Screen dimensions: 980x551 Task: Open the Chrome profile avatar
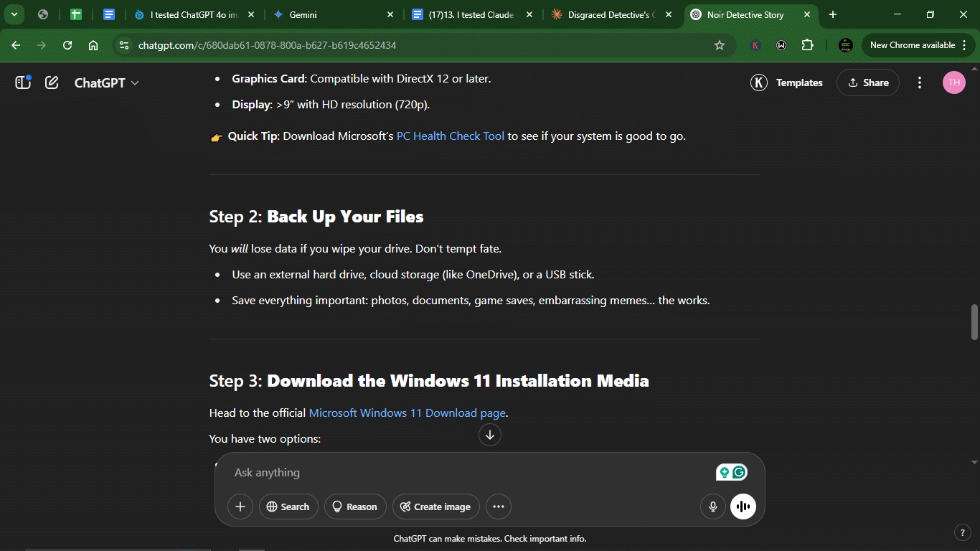click(845, 45)
